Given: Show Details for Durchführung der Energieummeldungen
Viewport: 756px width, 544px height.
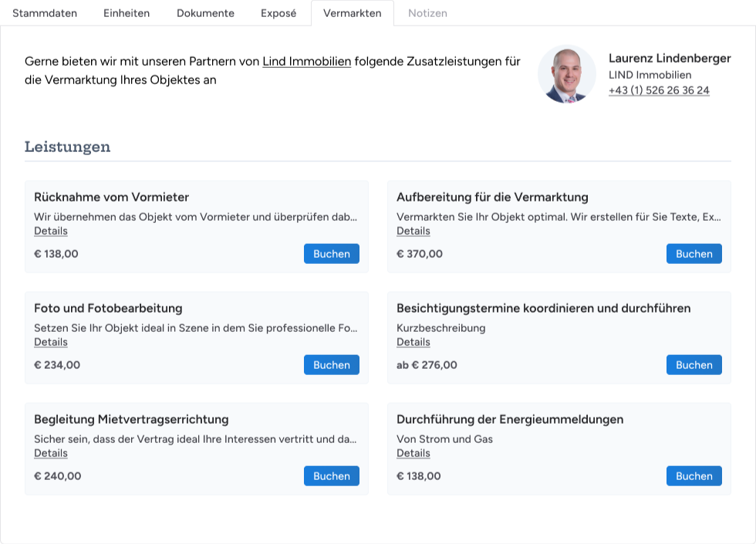Looking at the screenshot, I should click(413, 453).
